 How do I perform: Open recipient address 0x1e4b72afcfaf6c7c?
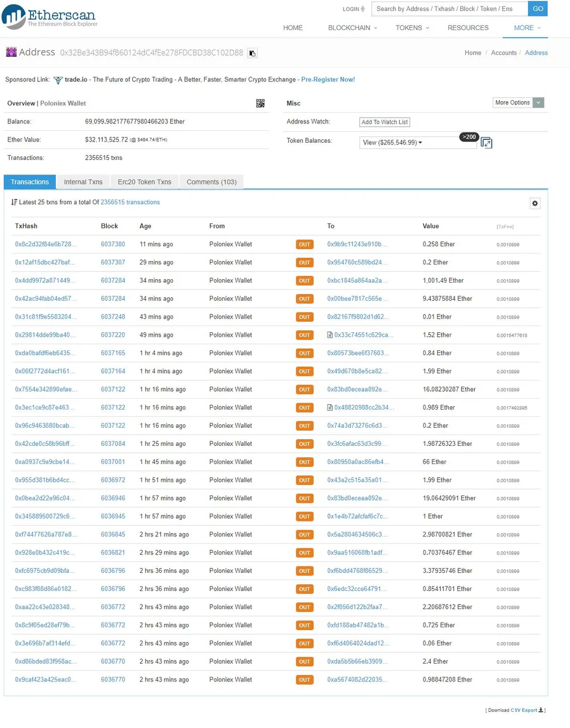tap(358, 517)
